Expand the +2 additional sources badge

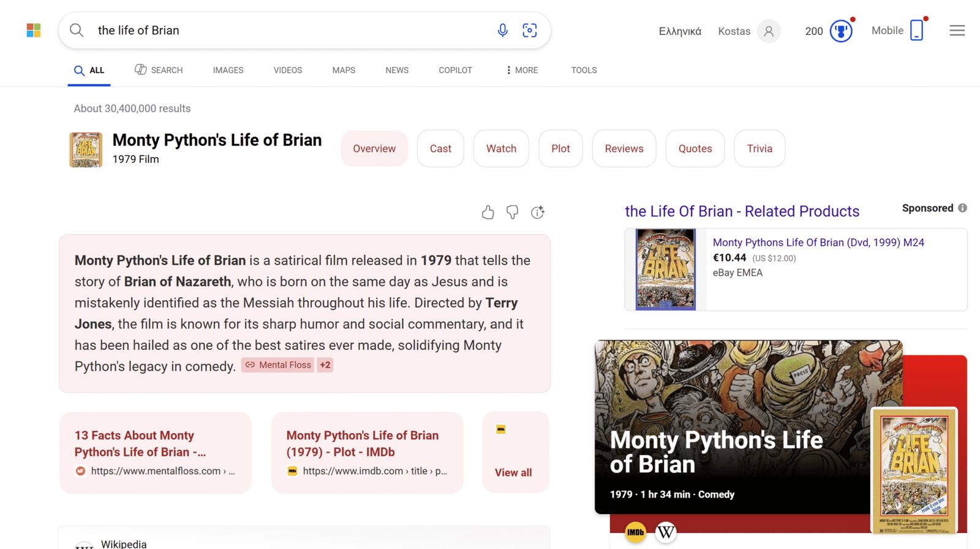click(325, 365)
